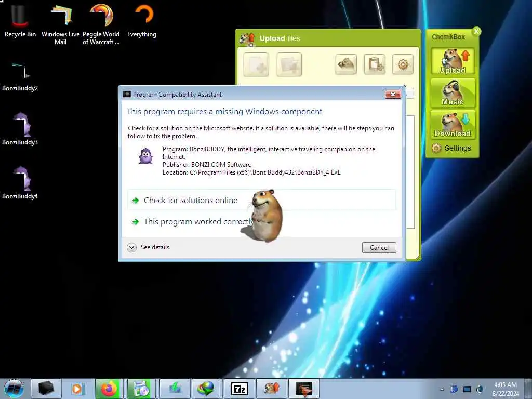This screenshot has width=532, height=399.
Task: Click the volume tray icon
Action: pyautogui.click(x=480, y=389)
